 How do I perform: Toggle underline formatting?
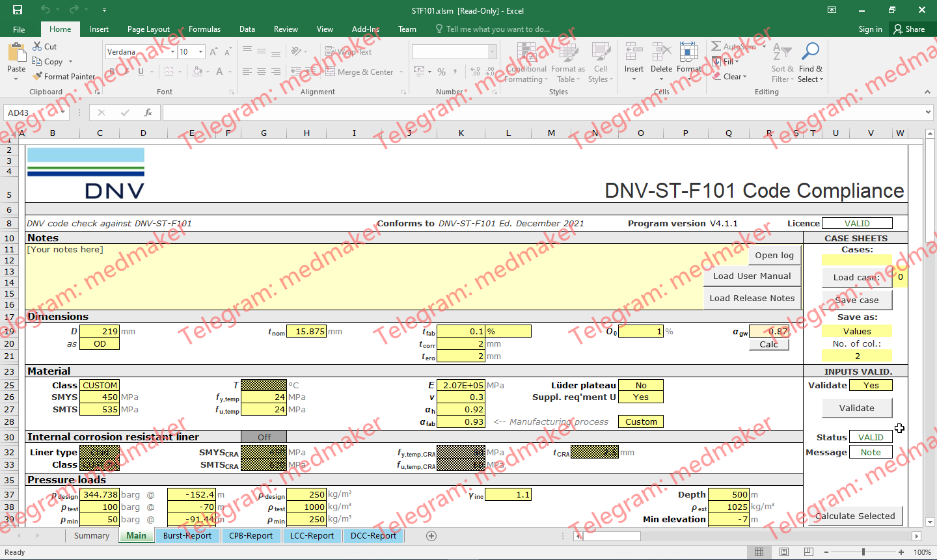point(141,72)
